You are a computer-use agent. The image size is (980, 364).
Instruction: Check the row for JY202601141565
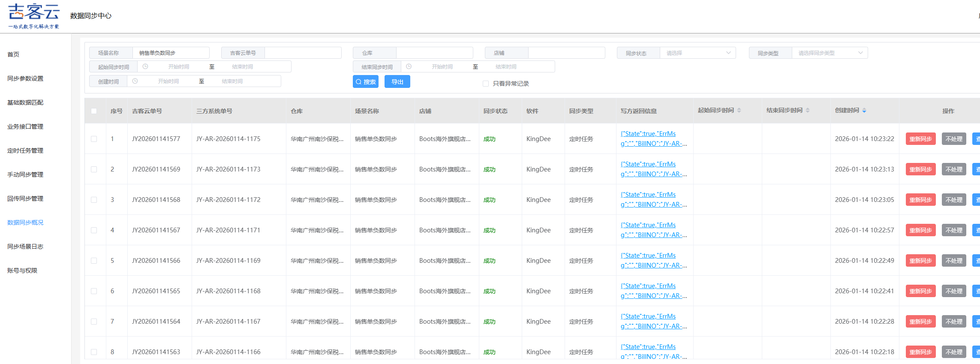coord(94,291)
